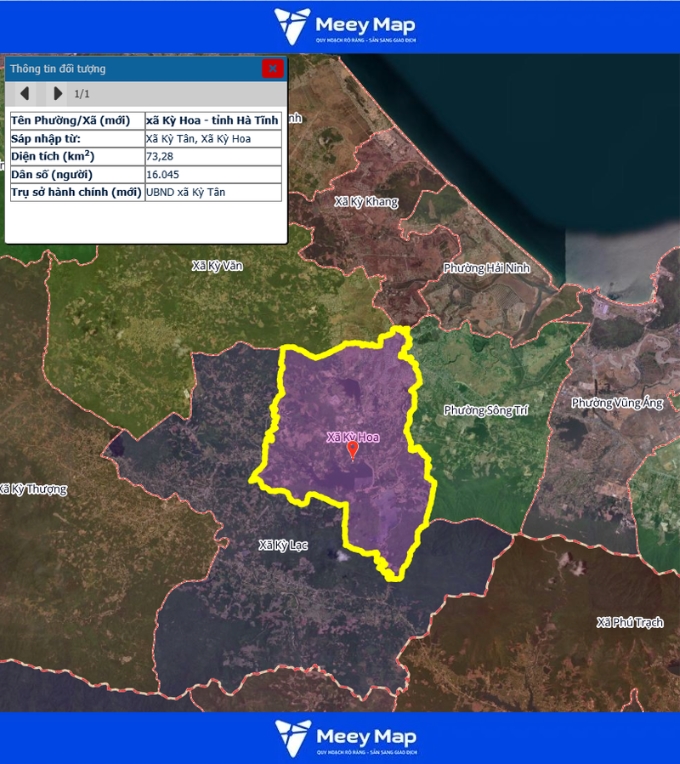The image size is (680, 764).
Task: Select Phường Vũng Áng on the map
Action: point(617,403)
